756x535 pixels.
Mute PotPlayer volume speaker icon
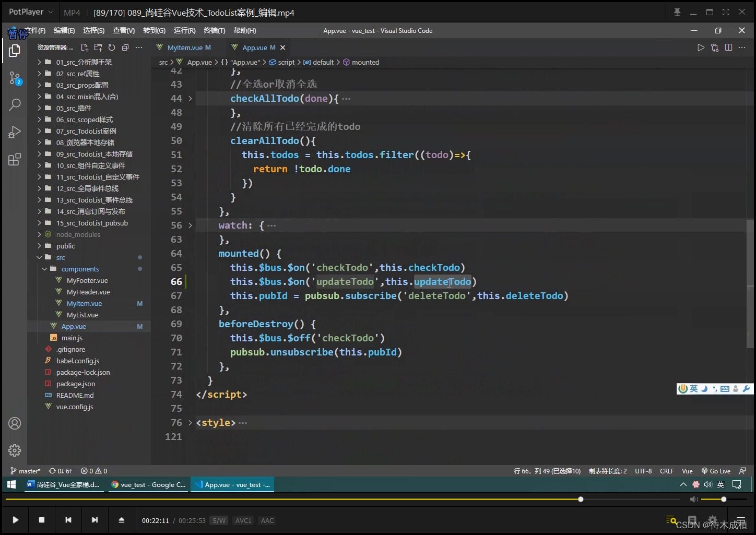693,500
